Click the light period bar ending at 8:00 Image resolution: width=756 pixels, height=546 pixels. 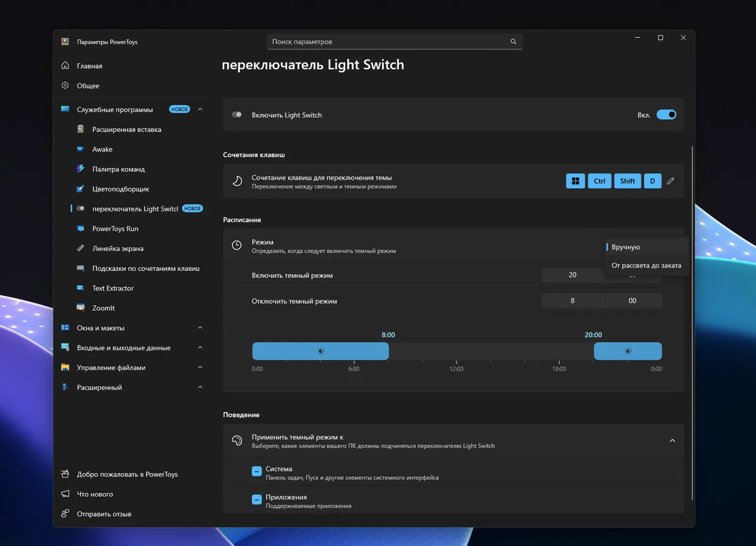pyautogui.click(x=321, y=351)
